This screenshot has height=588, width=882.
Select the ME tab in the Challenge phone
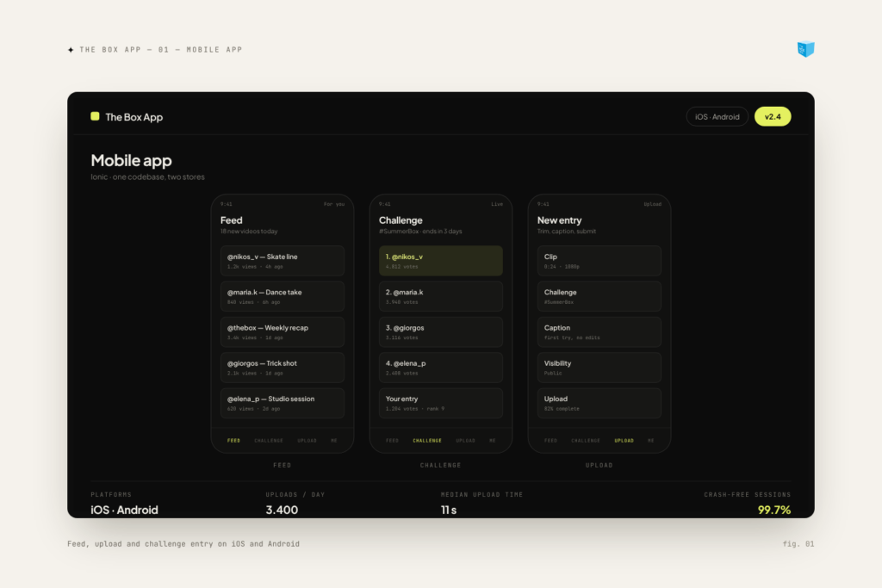click(x=493, y=441)
